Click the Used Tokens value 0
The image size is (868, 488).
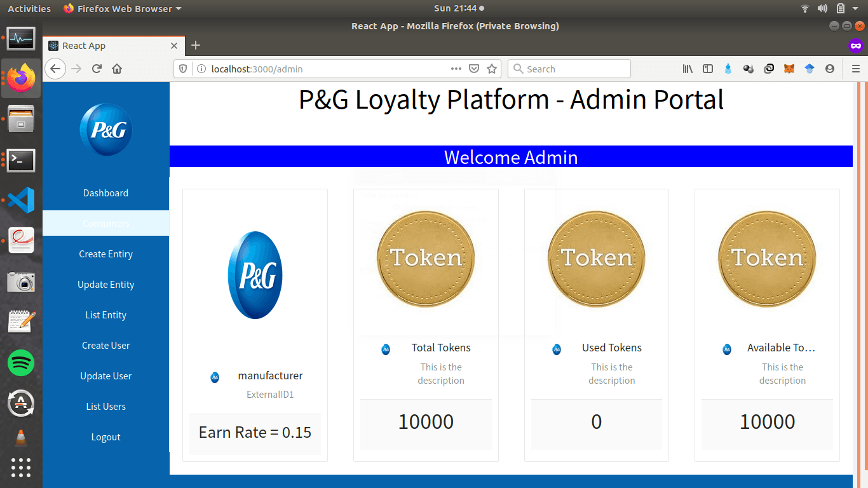pyautogui.click(x=597, y=422)
